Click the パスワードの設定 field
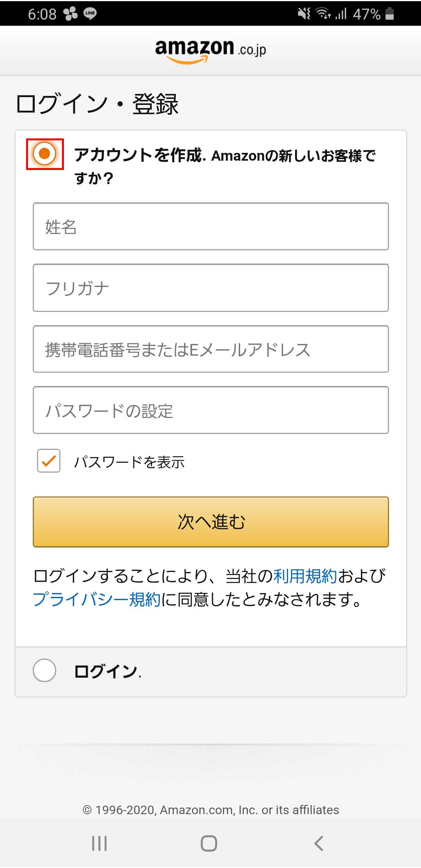Screen dimensions: 421x868 [x=210, y=410]
